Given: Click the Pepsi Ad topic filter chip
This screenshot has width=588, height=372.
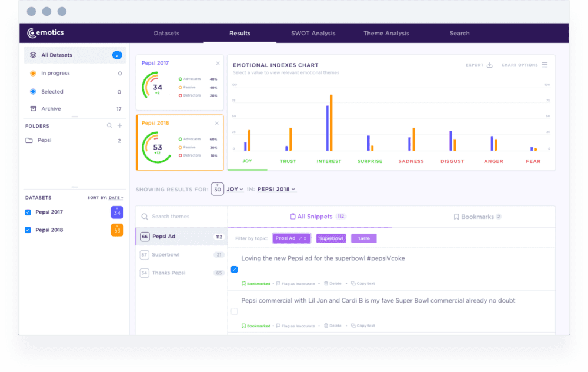Looking at the screenshot, I should pyautogui.click(x=292, y=238).
